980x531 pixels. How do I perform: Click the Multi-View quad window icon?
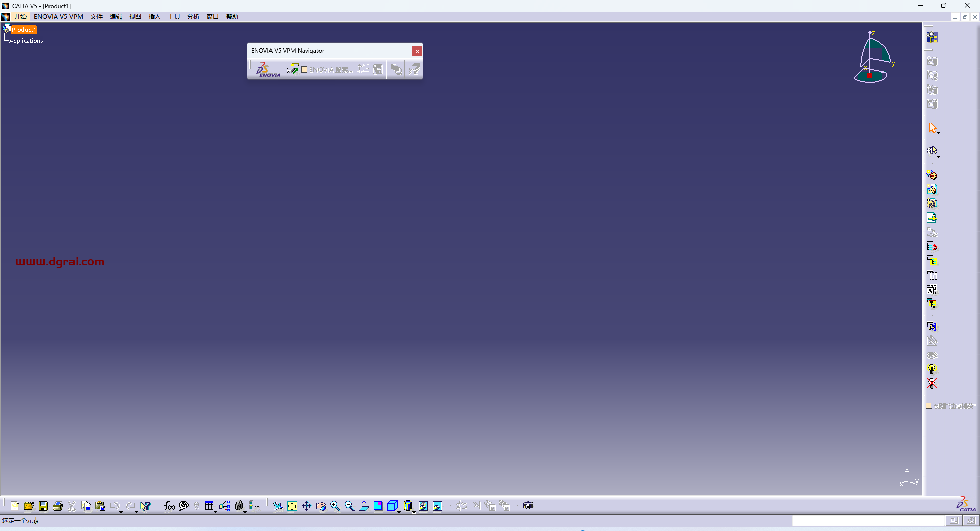pyautogui.click(x=378, y=506)
